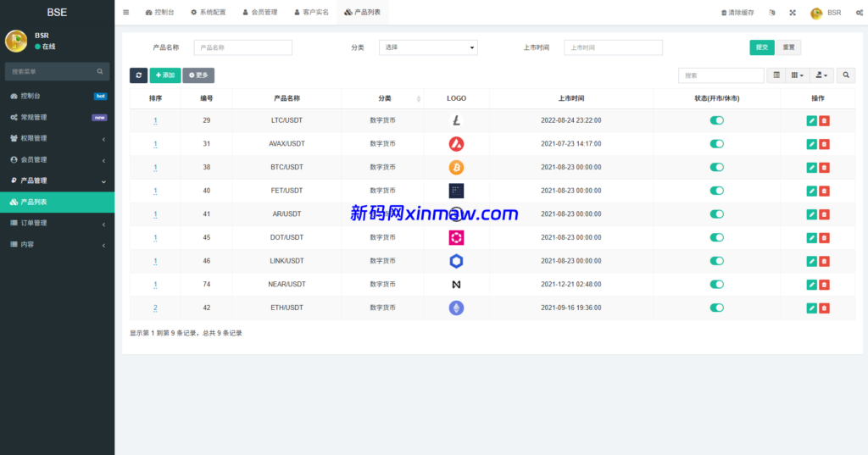The image size is (868, 455).
Task: Collapse the 产品管理 sidebar menu
Action: (x=57, y=180)
